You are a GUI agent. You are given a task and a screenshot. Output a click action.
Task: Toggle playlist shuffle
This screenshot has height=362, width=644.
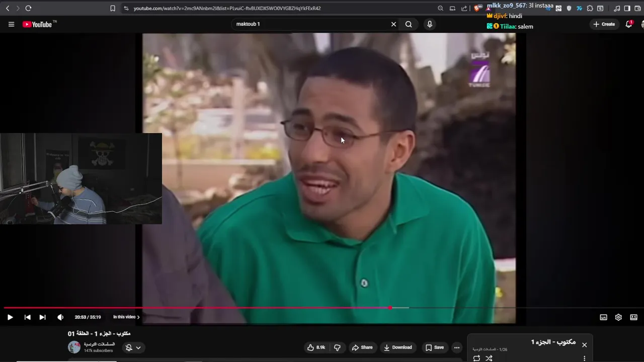pyautogui.click(x=489, y=358)
